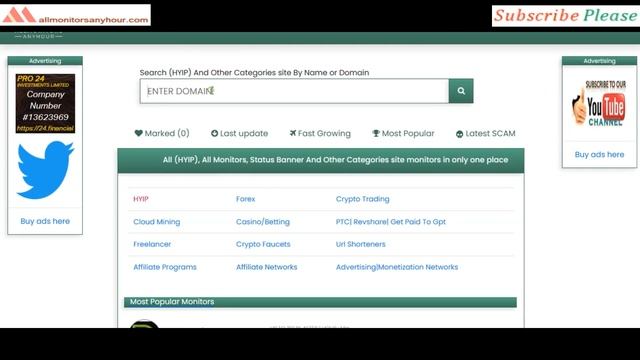Open the Crypto Faucets category

263,244
